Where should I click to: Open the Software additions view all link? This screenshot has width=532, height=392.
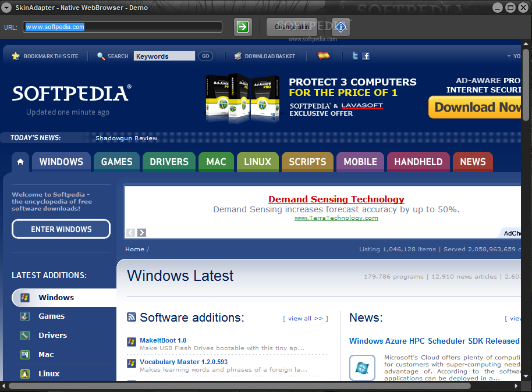click(306, 318)
